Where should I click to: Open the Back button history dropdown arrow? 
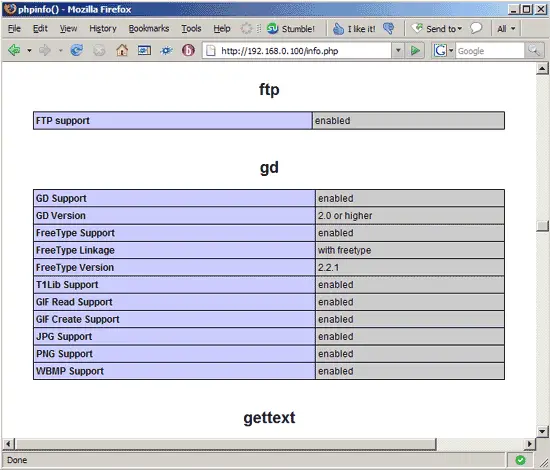coord(29,51)
